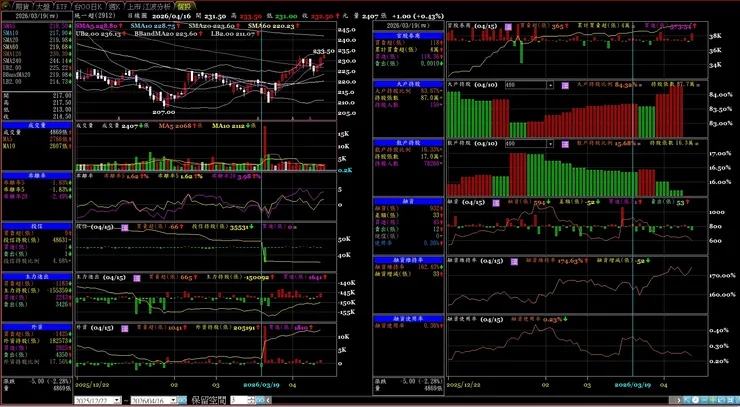The width and height of the screenshot is (740, 407).
Task: Click the GO button after the date range
Action: pos(182,400)
